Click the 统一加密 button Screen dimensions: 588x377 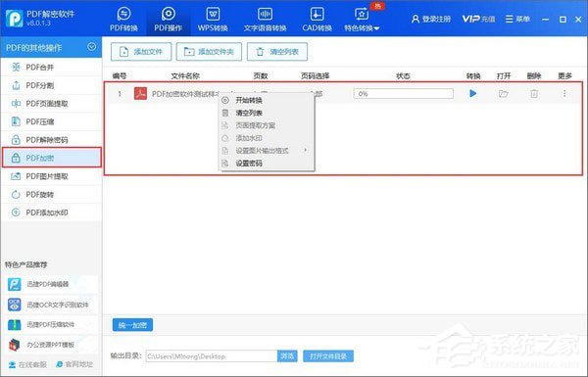[x=132, y=325]
